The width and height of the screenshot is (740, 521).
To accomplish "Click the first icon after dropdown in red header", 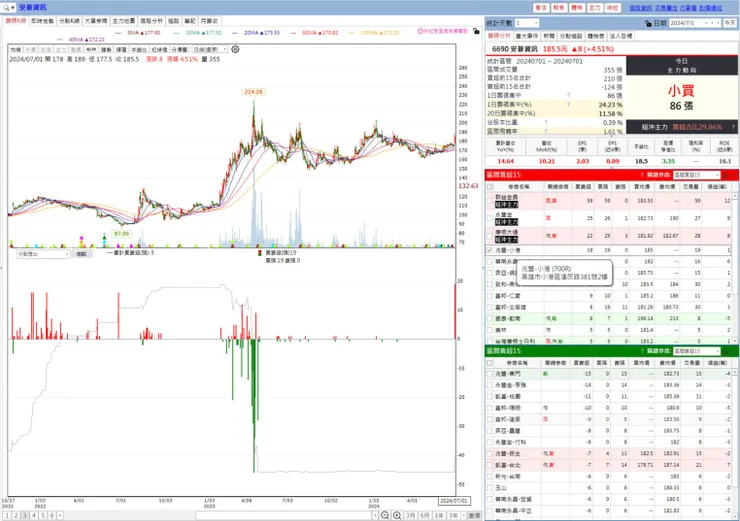I will (x=726, y=175).
